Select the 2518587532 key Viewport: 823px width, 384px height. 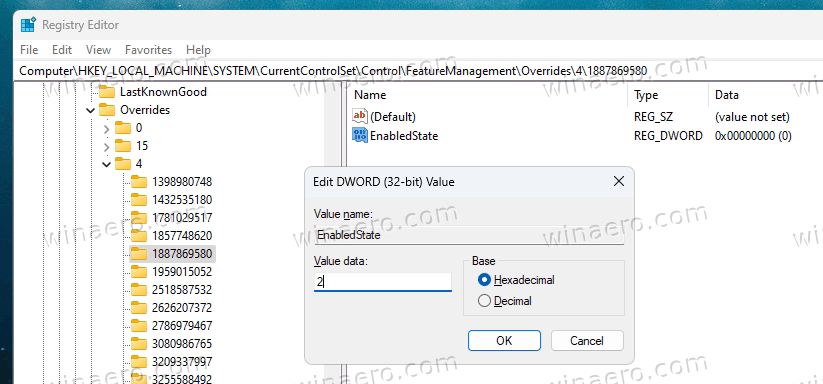182,290
